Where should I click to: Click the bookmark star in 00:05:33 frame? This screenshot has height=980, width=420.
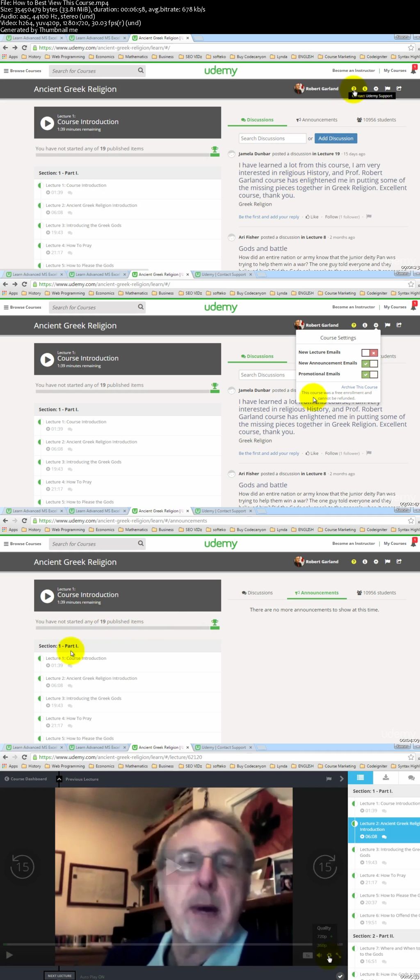click(x=411, y=757)
